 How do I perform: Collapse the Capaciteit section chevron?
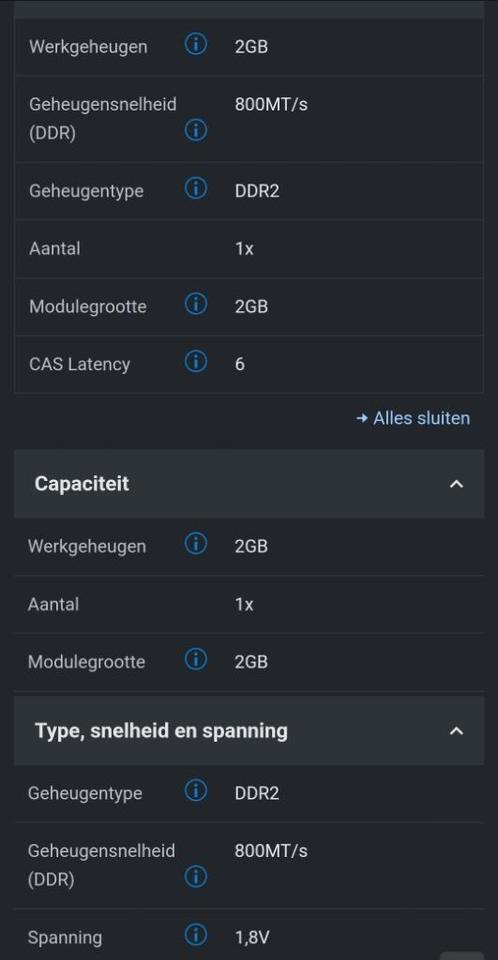pyautogui.click(x=456, y=484)
